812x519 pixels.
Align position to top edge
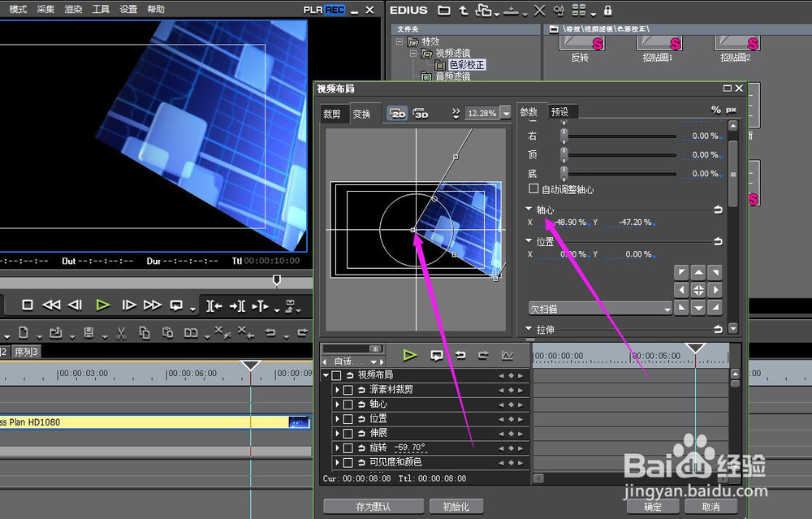click(698, 272)
